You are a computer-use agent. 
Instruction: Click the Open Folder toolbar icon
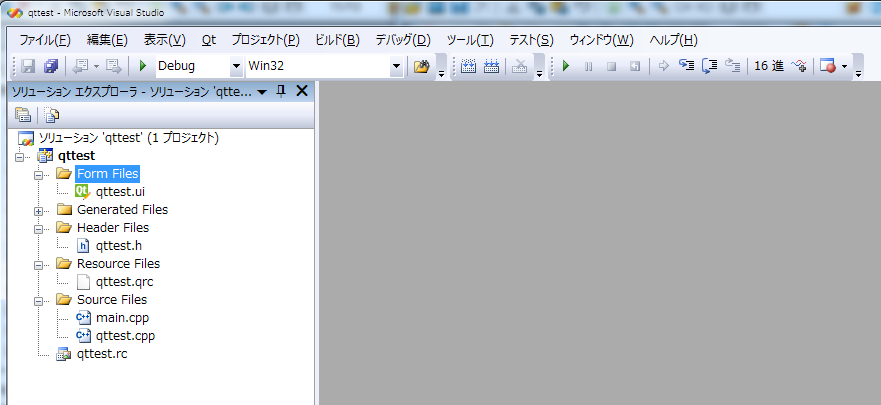[421, 66]
